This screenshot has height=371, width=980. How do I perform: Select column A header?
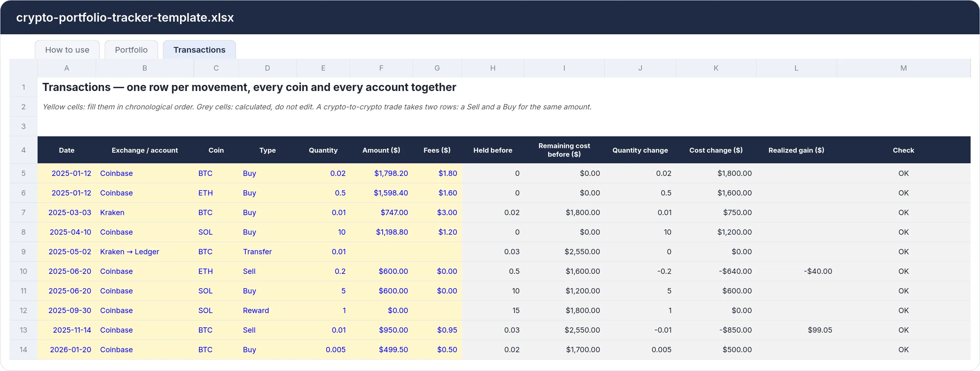click(67, 68)
